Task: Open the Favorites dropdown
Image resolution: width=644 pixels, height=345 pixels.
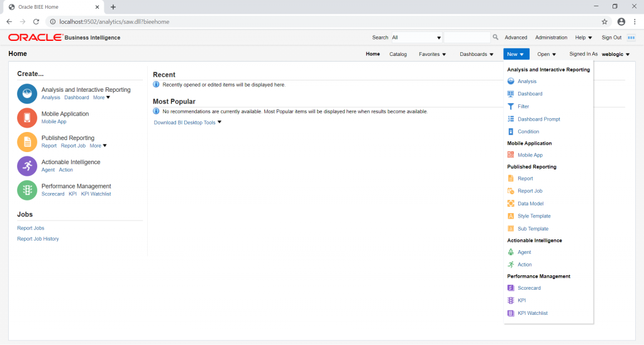Action: [432, 54]
